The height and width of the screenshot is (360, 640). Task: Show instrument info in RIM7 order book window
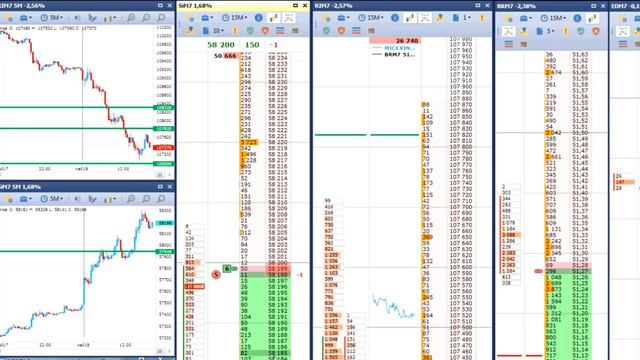click(x=395, y=18)
